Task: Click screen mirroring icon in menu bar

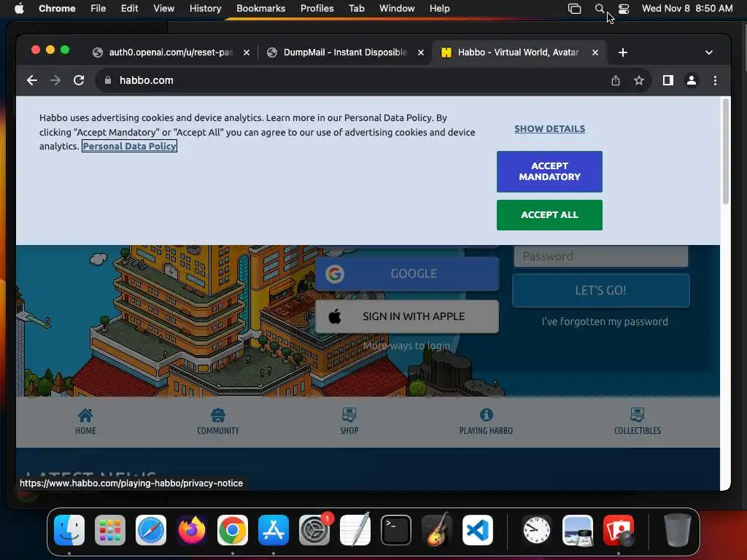Action: click(575, 9)
